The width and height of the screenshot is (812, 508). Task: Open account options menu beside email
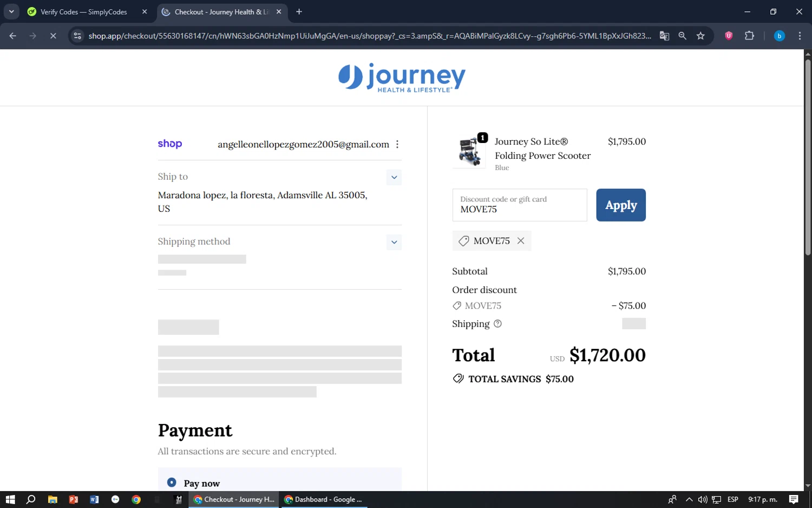pyautogui.click(x=397, y=144)
